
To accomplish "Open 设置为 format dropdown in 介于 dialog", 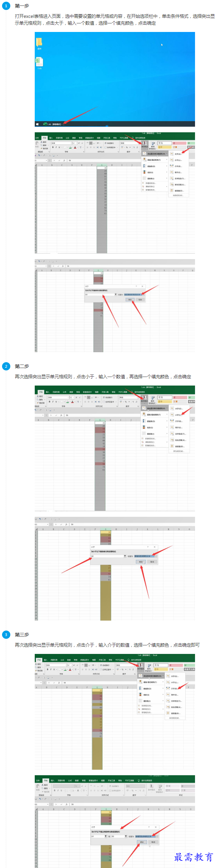I will click(146, 836).
